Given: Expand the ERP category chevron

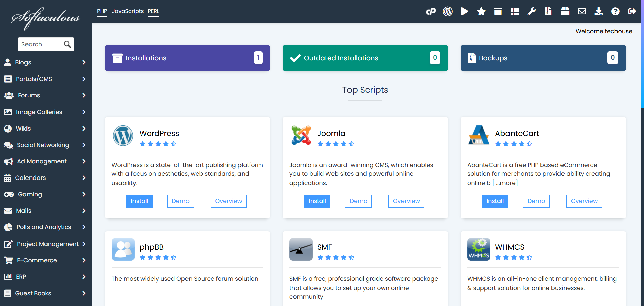Looking at the screenshot, I should point(84,277).
